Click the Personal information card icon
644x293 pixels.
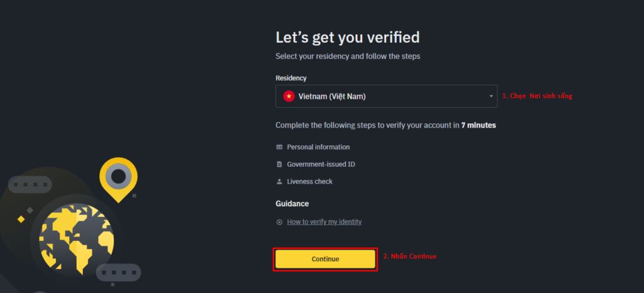coord(279,147)
